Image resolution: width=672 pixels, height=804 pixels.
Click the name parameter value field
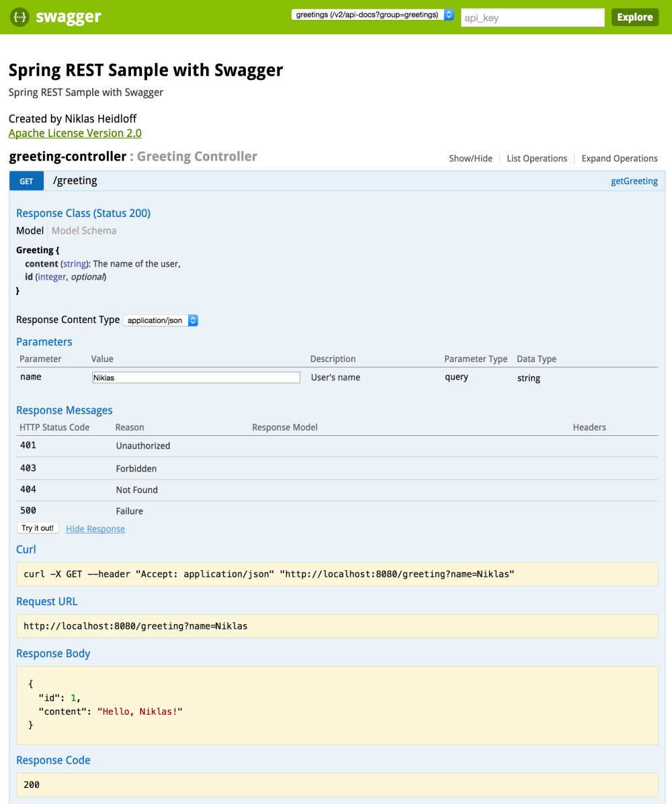point(196,377)
